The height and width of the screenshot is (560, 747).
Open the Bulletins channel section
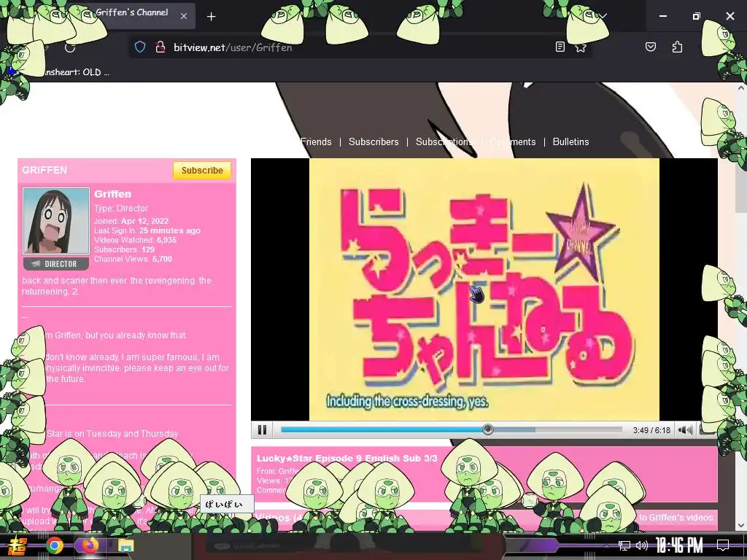pyautogui.click(x=570, y=142)
